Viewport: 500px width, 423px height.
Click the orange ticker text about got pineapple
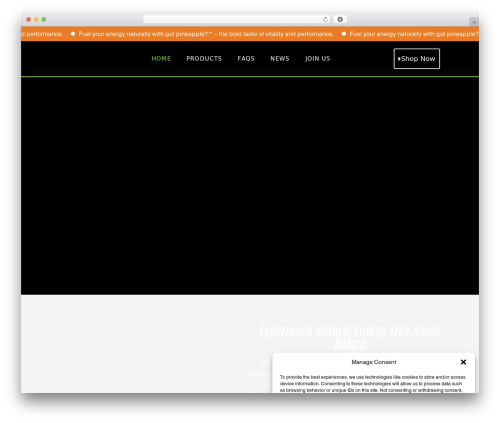[x=206, y=34]
